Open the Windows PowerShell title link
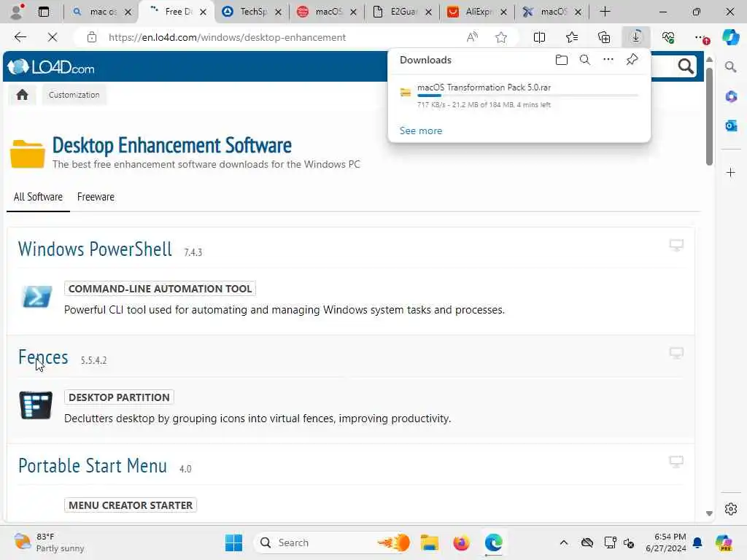Screen dimensions: 747x560 tap(95, 249)
